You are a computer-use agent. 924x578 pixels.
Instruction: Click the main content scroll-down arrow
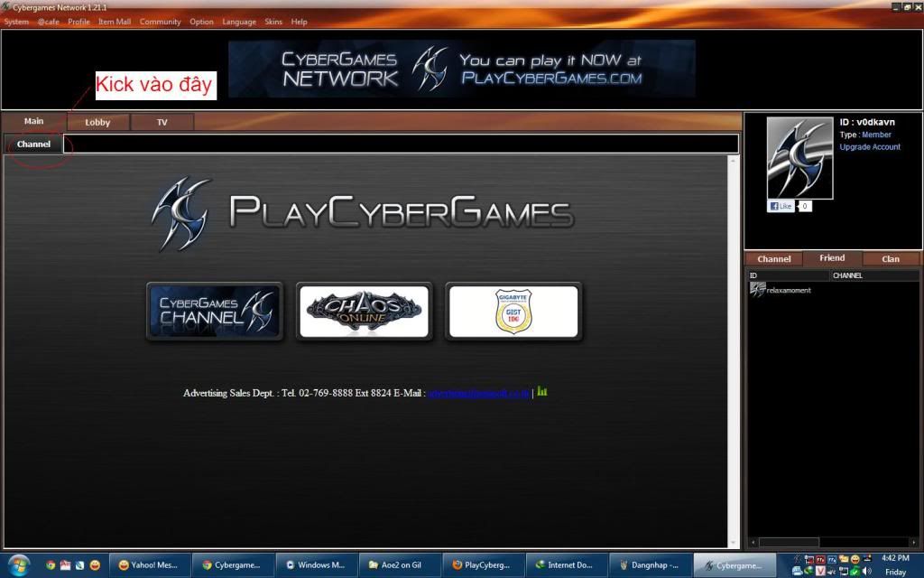point(734,543)
